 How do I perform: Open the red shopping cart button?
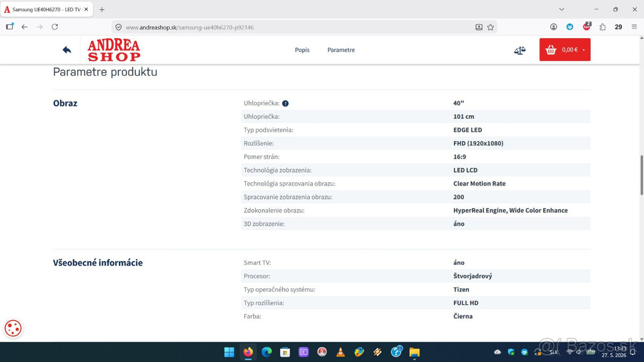pyautogui.click(x=565, y=50)
